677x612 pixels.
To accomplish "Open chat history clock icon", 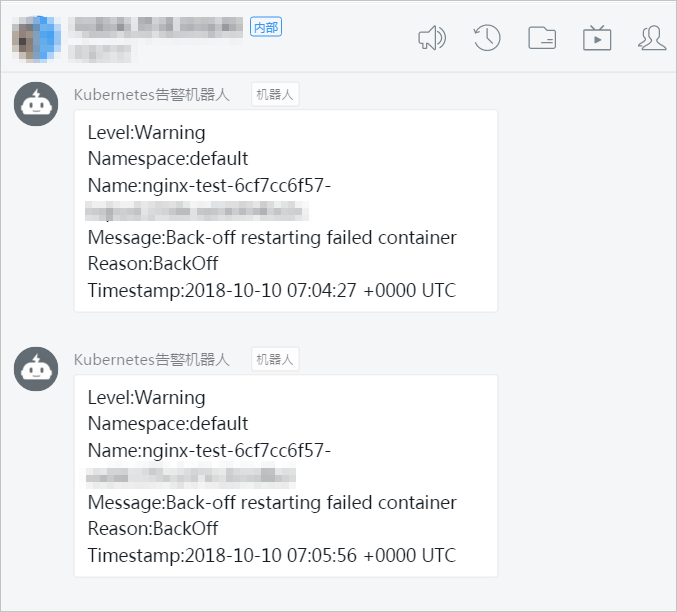I will click(x=487, y=38).
